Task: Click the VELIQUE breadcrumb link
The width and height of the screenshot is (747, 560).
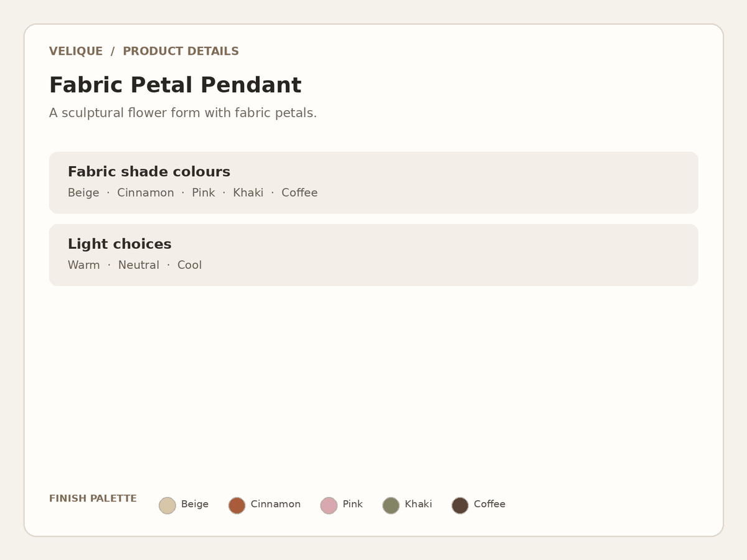Action: 76,51
